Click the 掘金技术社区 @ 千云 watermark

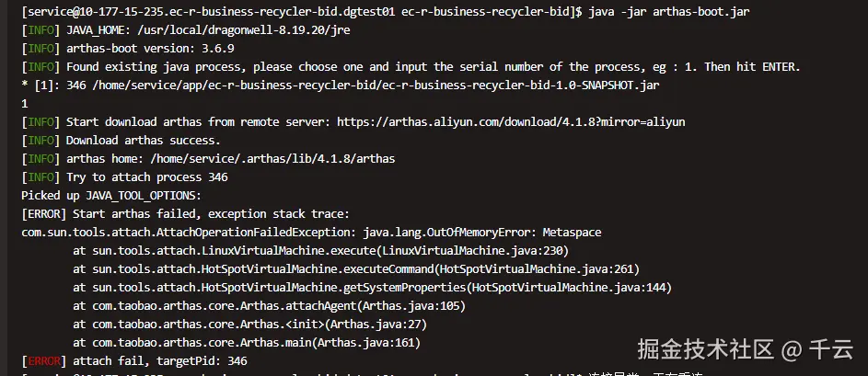[x=745, y=350]
